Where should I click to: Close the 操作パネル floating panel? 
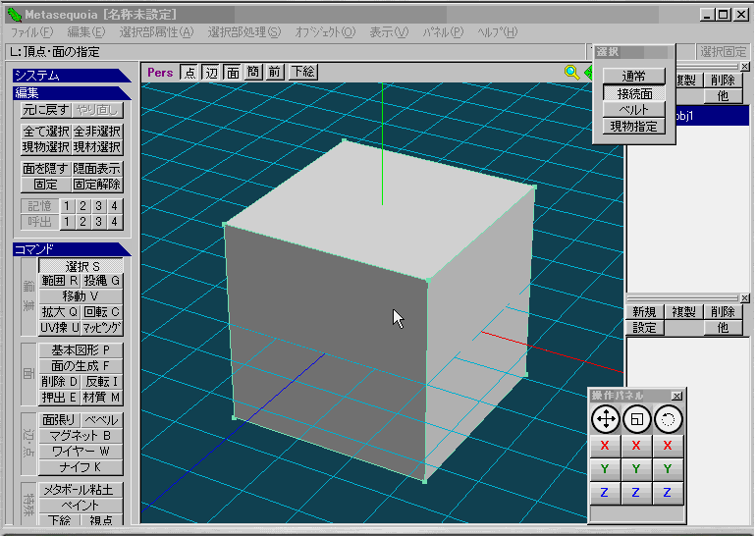click(676, 396)
